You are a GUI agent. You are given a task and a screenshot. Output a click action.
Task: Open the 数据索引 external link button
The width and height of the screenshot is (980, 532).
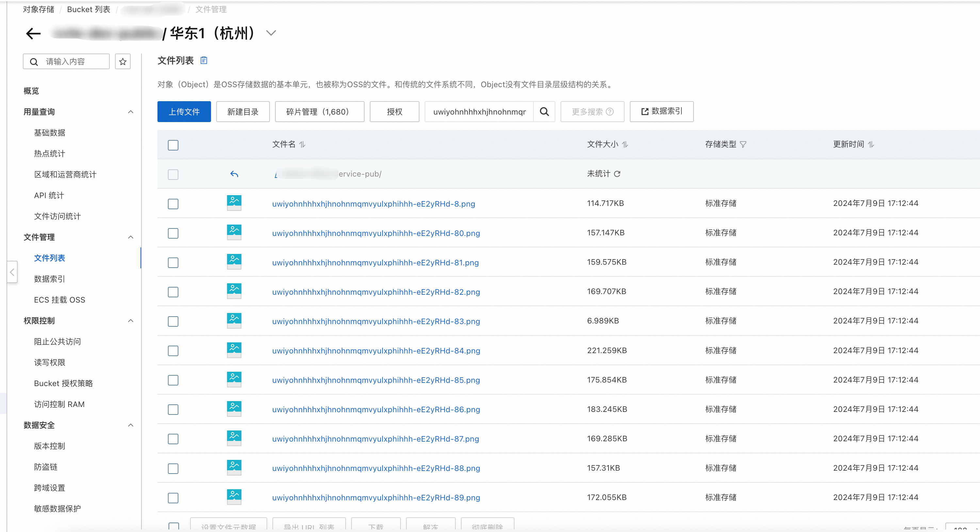(x=661, y=111)
